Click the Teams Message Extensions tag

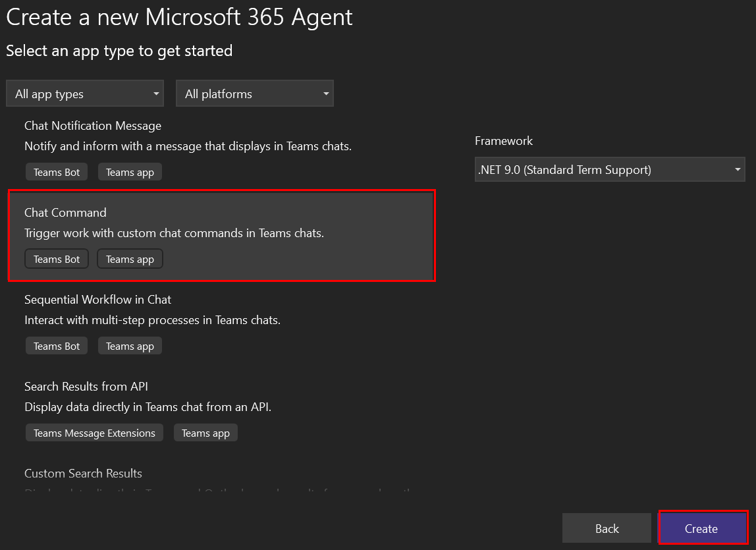click(95, 433)
